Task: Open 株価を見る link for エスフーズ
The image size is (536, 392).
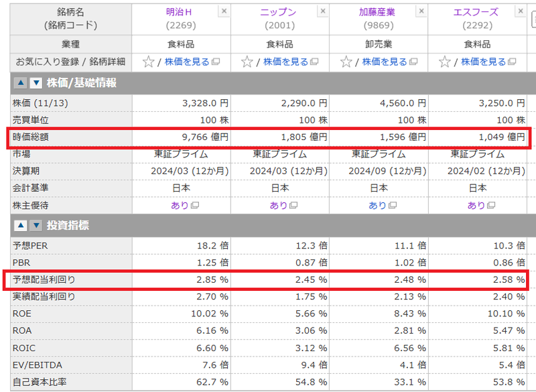Action: [x=483, y=62]
